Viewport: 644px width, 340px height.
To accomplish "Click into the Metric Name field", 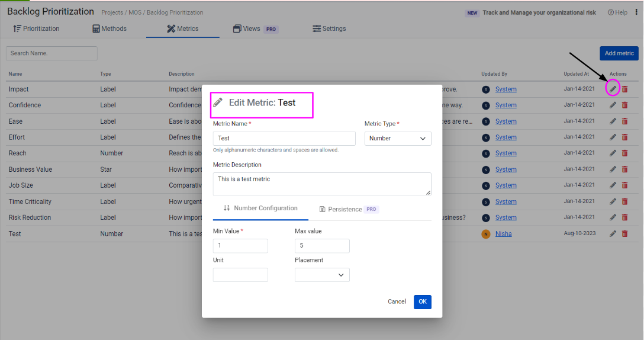I will 284,139.
